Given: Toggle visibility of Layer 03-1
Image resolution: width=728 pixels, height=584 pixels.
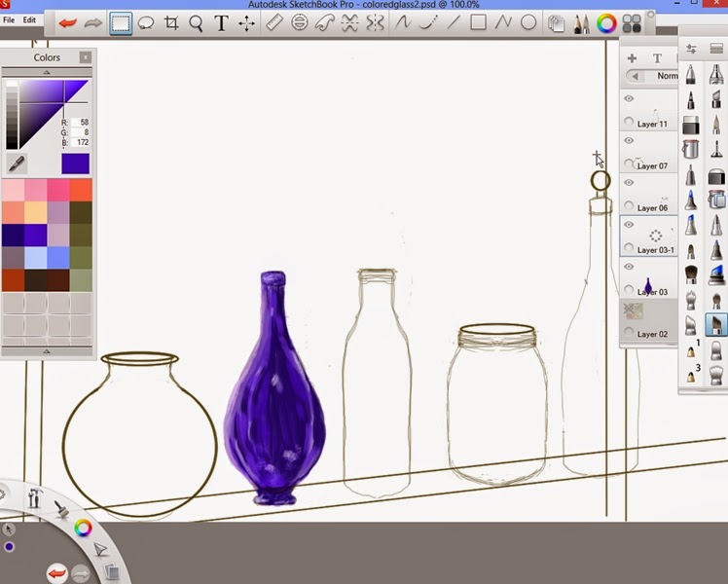Looking at the screenshot, I should pos(629,225).
